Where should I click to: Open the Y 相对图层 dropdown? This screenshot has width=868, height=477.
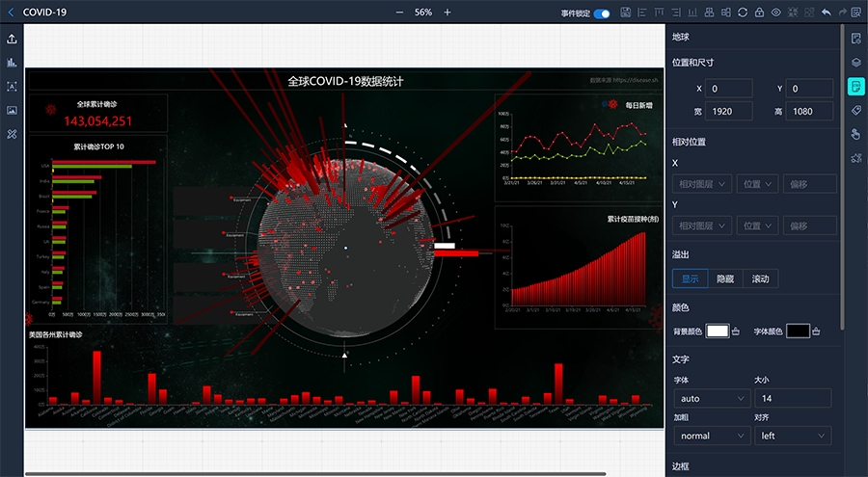pos(702,225)
